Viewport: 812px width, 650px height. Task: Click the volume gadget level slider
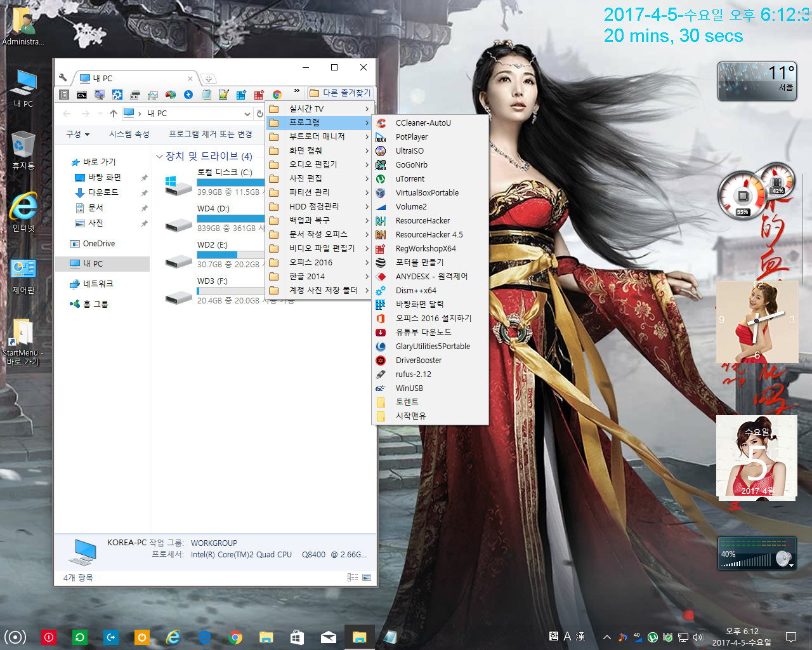tap(747, 561)
